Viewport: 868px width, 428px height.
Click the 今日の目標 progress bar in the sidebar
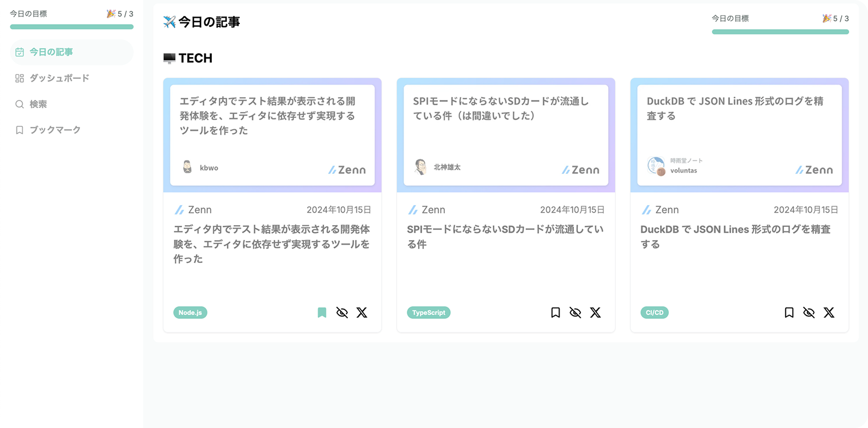[x=71, y=27]
